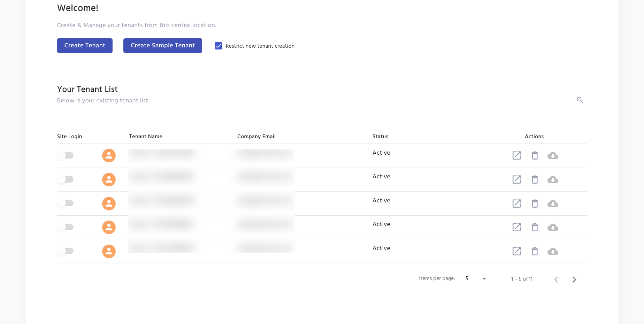
Task: Open the tenant list search icon
Action: [x=580, y=100]
